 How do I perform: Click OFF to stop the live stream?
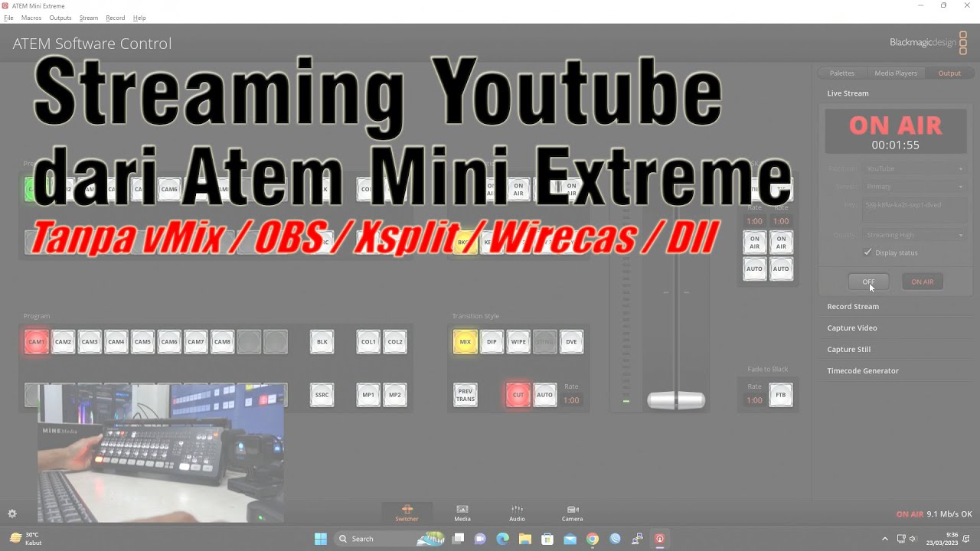pos(868,282)
